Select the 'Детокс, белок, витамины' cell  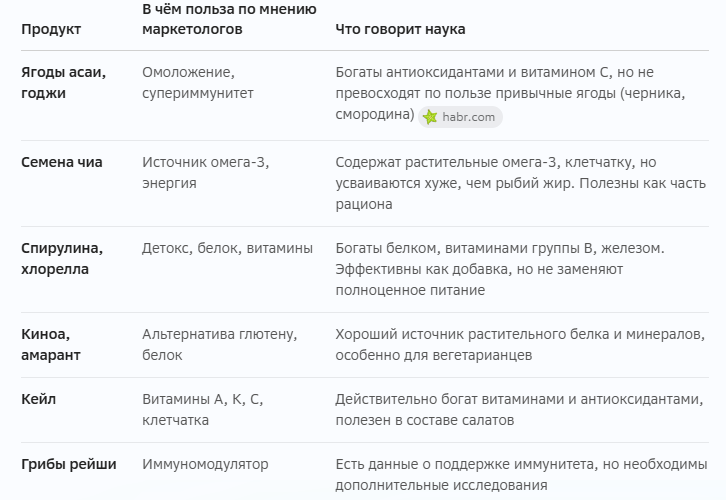(227, 248)
